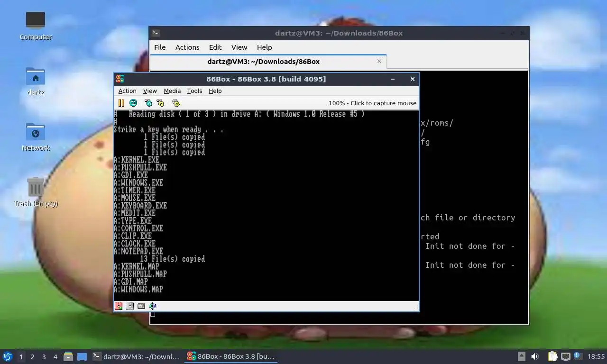Open the Tools menu in 86Box

(x=194, y=91)
